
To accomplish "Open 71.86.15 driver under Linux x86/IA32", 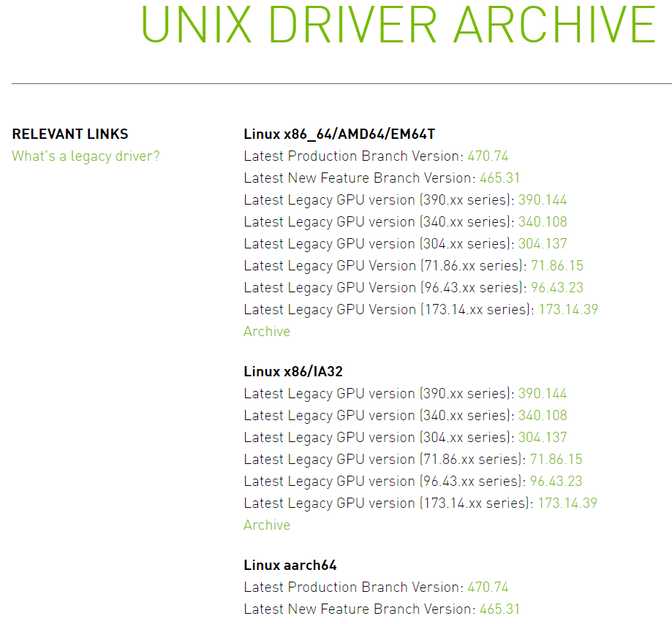I will (x=556, y=459).
